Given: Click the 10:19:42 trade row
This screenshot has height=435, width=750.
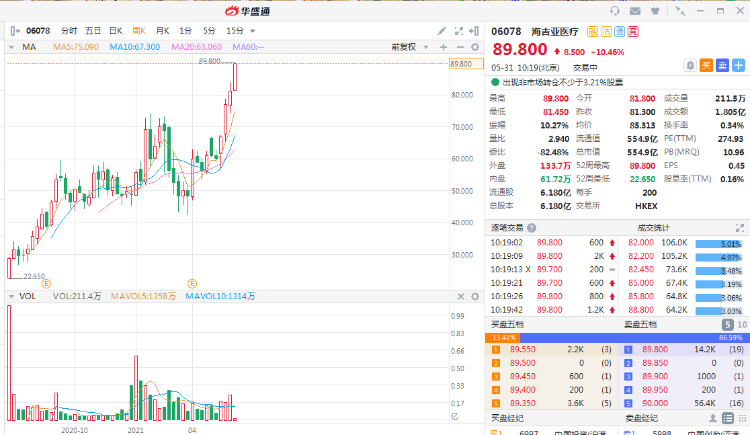Looking at the screenshot, I should (x=552, y=310).
